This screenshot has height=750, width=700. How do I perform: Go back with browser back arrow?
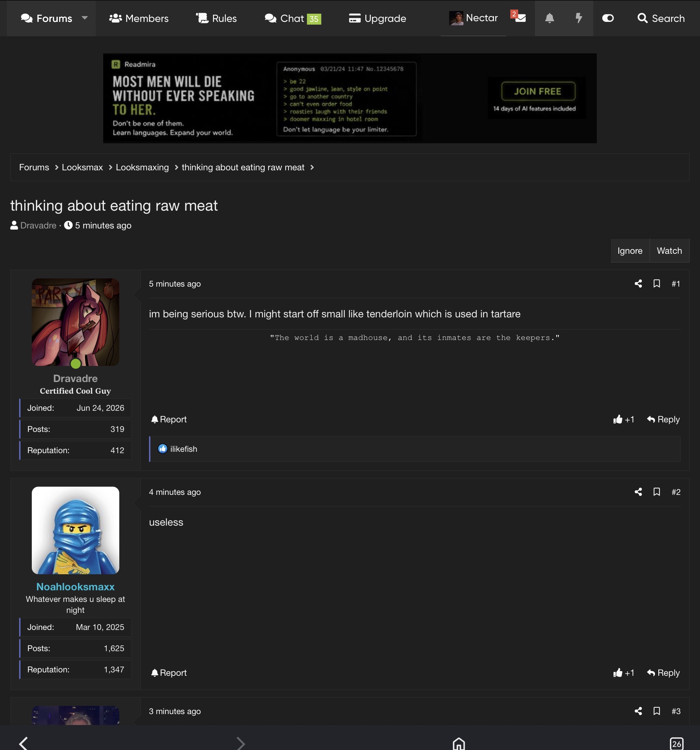click(23, 743)
